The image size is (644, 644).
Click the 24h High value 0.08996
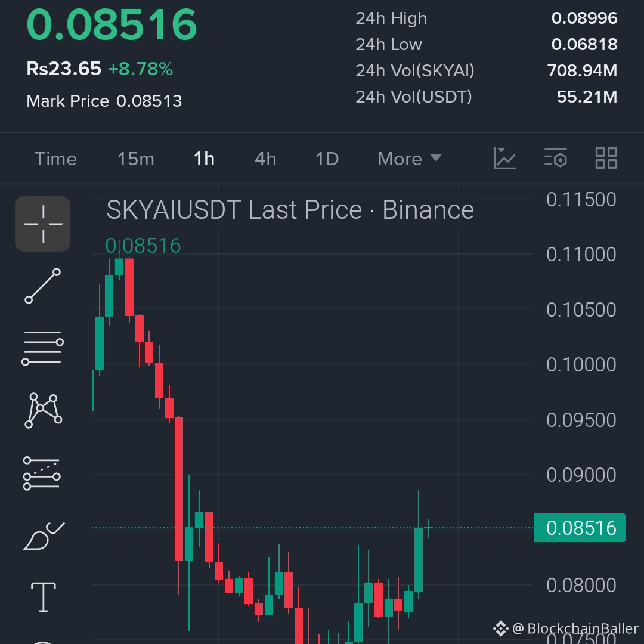tap(584, 18)
